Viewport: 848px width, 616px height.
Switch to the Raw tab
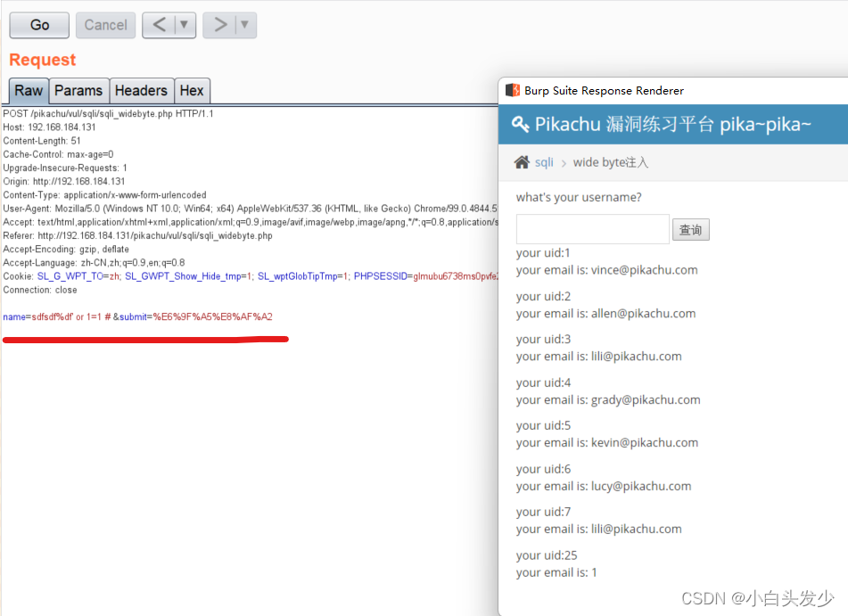click(29, 90)
